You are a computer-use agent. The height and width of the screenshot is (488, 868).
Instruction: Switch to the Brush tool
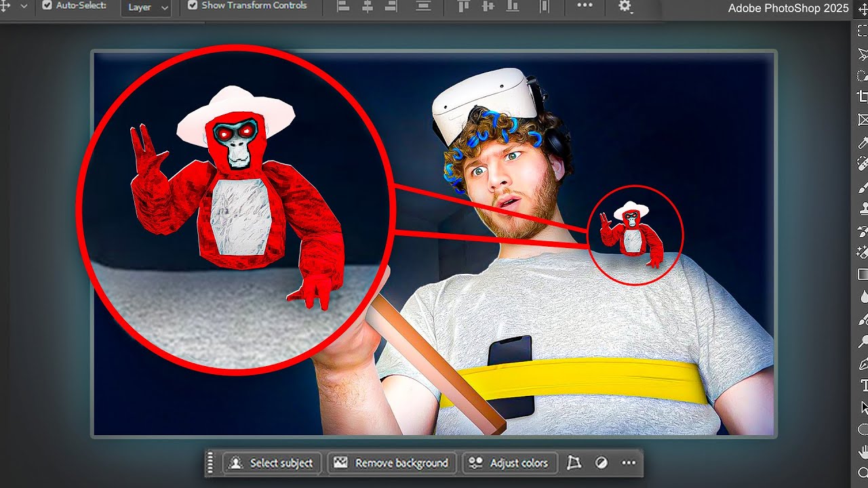click(x=863, y=186)
